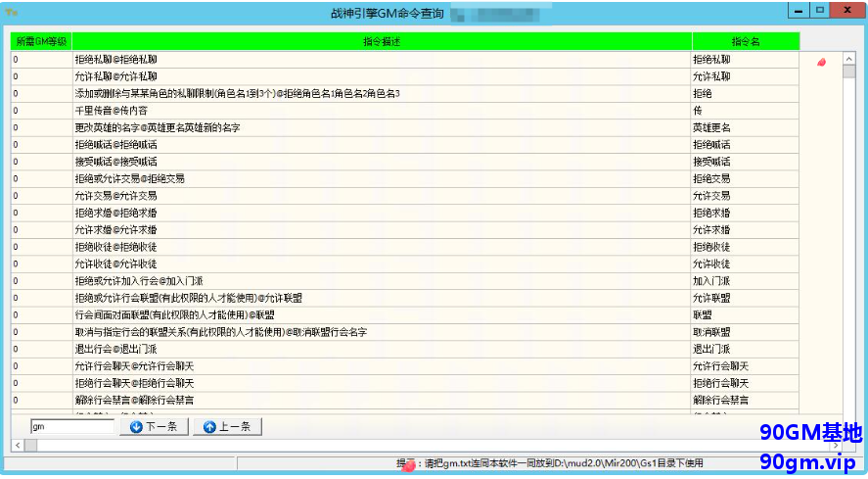Click the 指令名 cell reading 允许求婚
This screenshot has width=868, height=479.
pyautogui.click(x=745, y=230)
